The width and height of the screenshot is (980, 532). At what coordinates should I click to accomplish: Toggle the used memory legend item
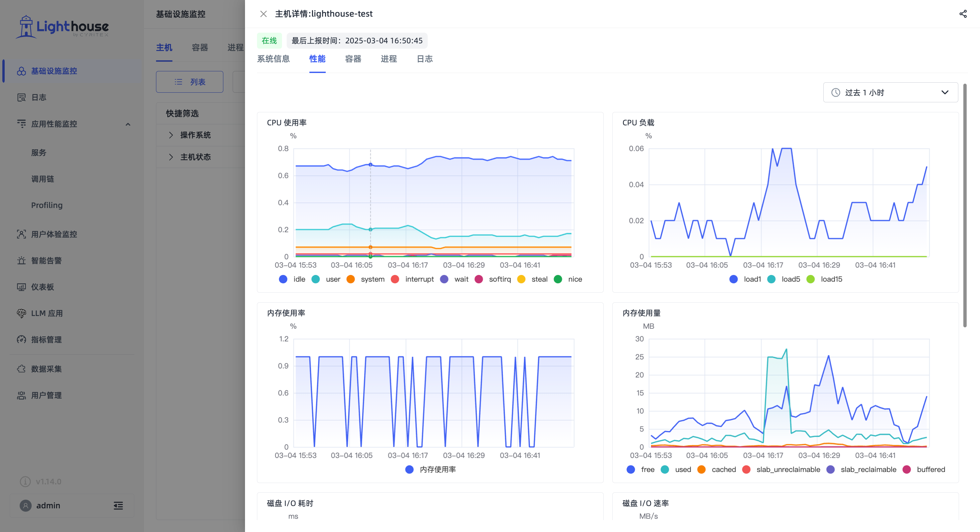tap(676, 470)
